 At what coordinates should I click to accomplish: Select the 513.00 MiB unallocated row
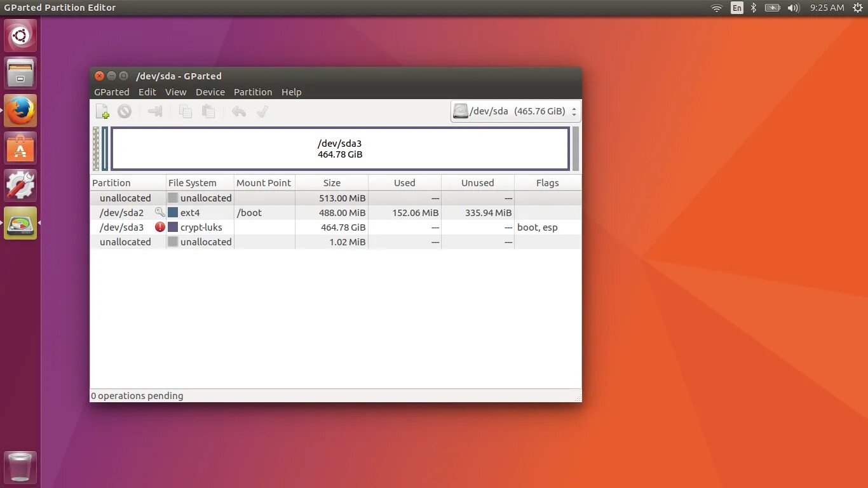[x=336, y=198]
